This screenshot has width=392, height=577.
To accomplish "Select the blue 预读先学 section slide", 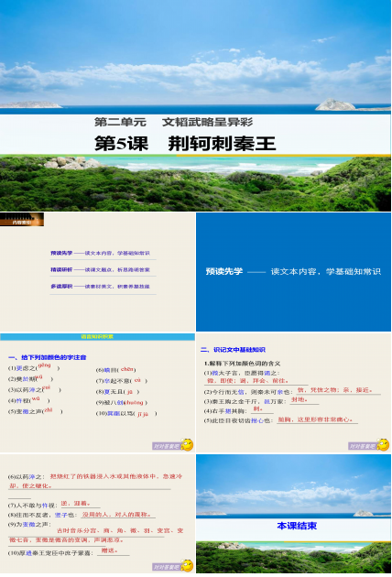I will (x=293, y=272).
